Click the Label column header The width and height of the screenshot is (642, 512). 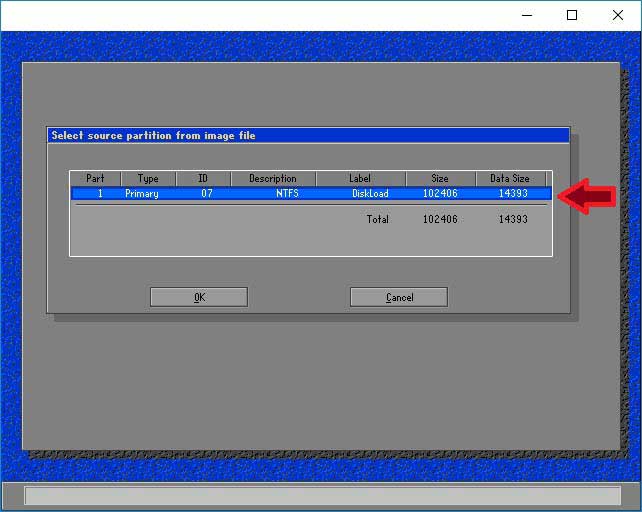click(360, 179)
